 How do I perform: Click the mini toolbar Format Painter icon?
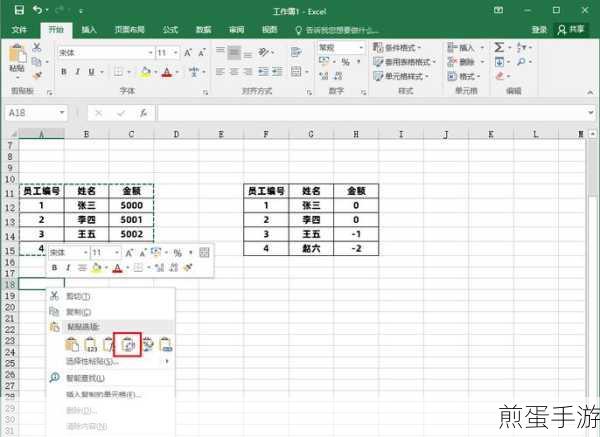(188, 267)
